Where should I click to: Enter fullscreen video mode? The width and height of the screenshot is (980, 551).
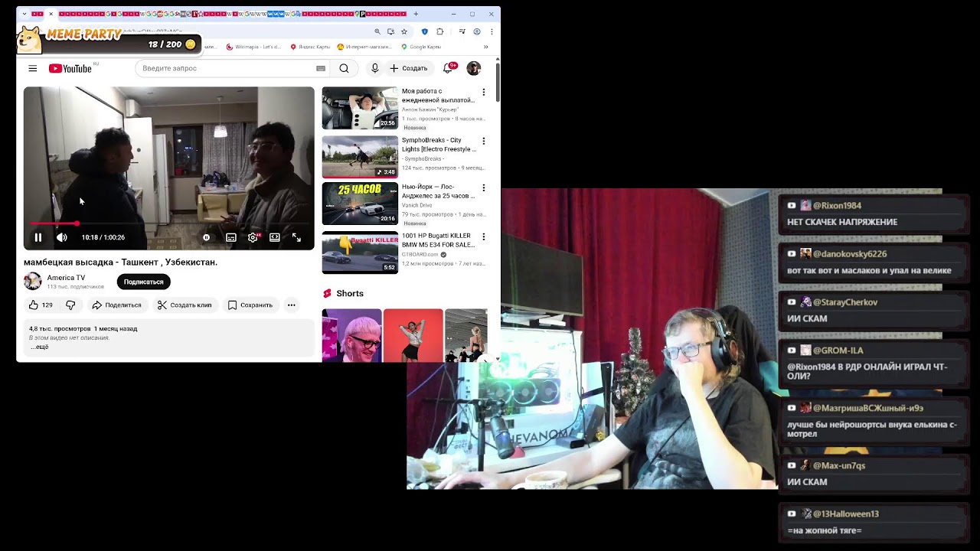tap(296, 238)
